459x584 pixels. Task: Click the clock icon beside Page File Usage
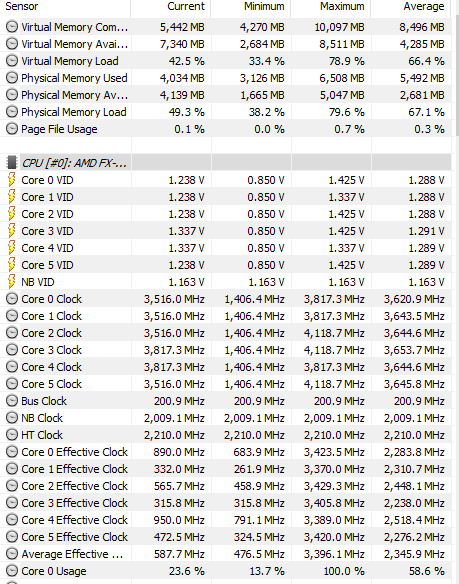tap(12, 129)
